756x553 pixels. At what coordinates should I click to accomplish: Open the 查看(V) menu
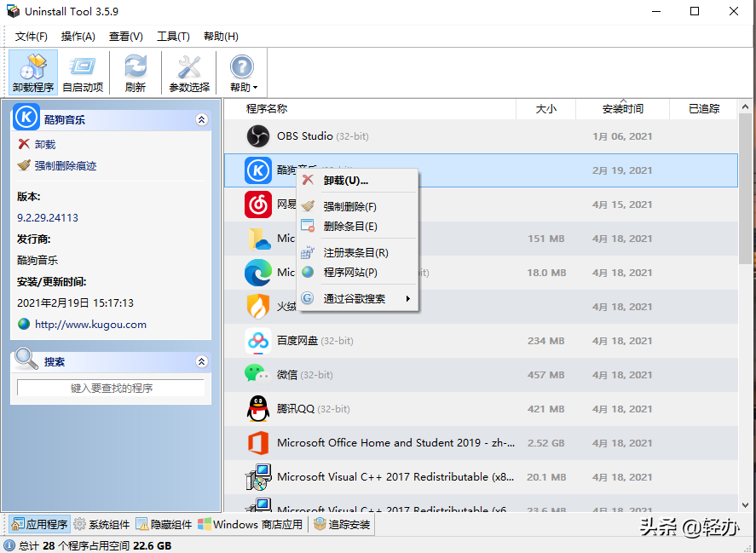[126, 37]
